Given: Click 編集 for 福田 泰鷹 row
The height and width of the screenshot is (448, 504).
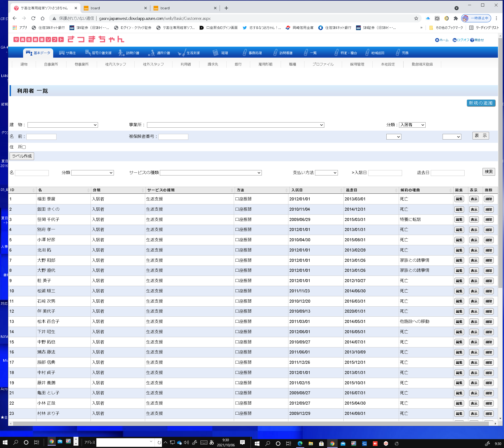Looking at the screenshot, I should coord(459,199).
